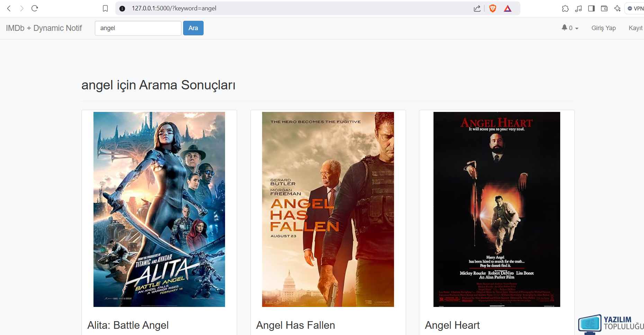Toggle the browser sidebar panel icon
Screen dimensions: 644x335
[591, 8]
